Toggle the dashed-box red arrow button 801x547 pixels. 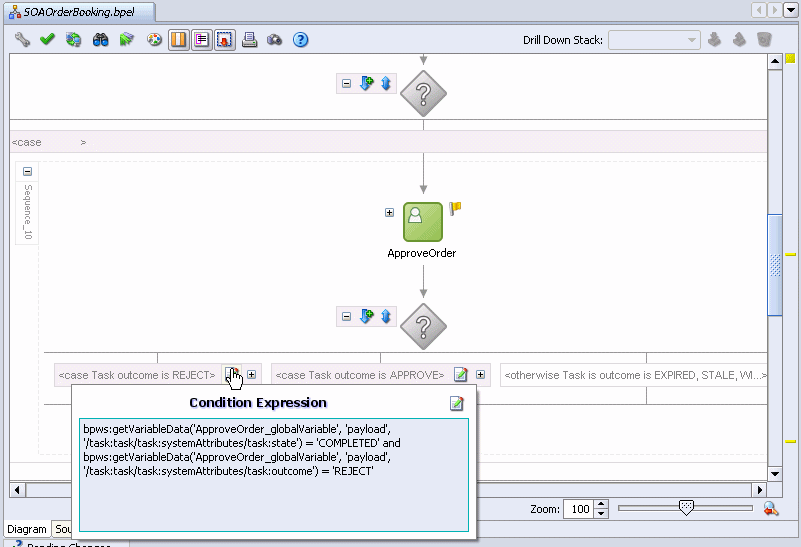[x=225, y=39]
